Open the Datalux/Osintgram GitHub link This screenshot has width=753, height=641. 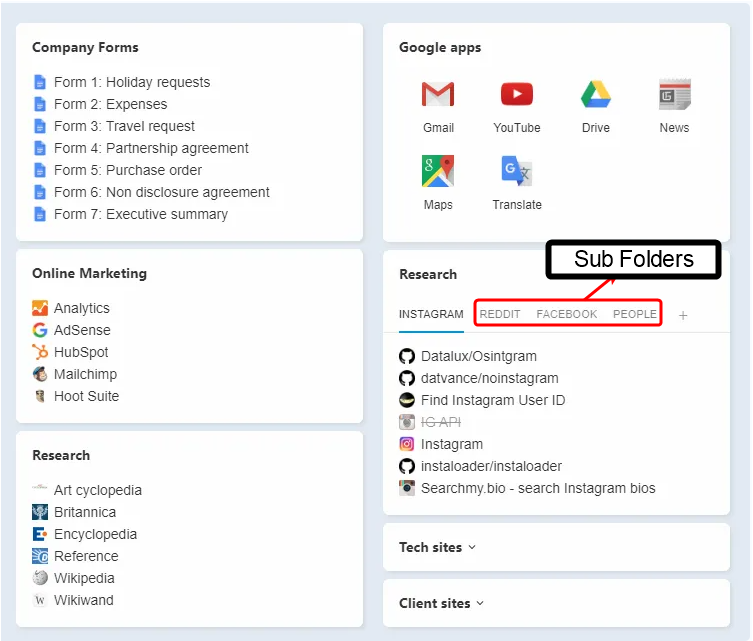[479, 356]
